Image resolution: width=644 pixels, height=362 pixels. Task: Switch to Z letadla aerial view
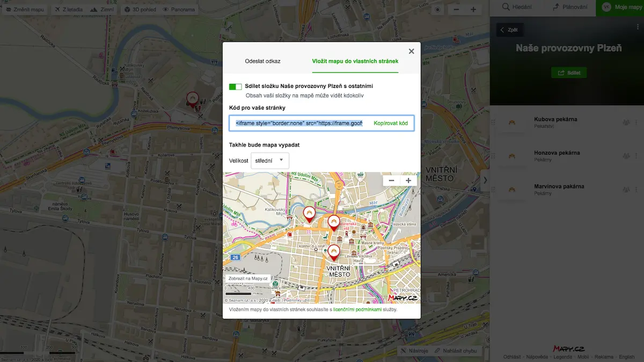68,9
